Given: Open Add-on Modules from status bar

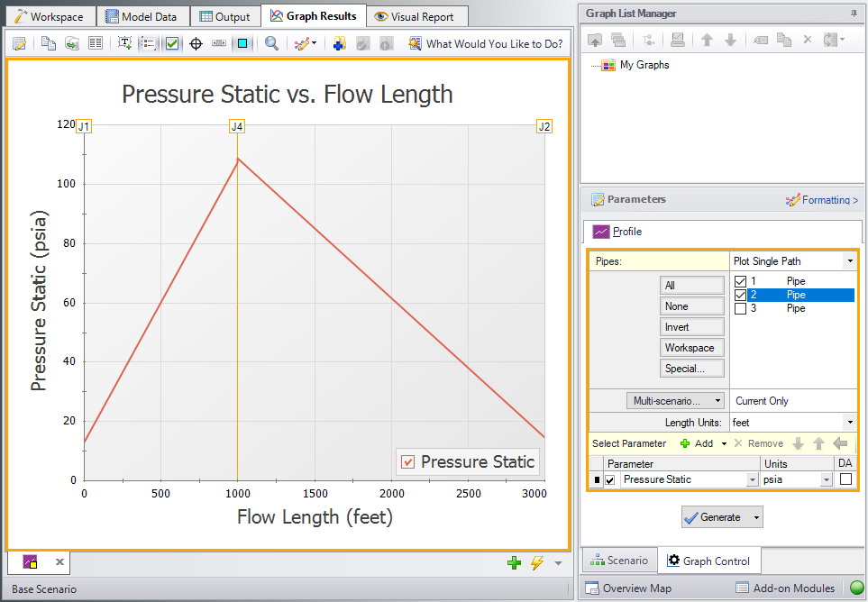Looking at the screenshot, I should pos(784,588).
